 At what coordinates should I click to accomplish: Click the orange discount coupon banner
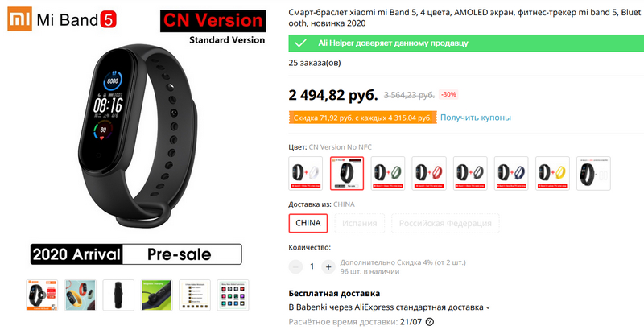click(x=363, y=118)
